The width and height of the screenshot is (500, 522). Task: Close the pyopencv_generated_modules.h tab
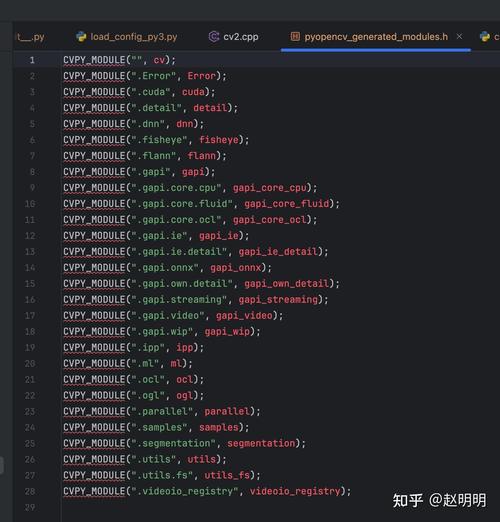459,36
